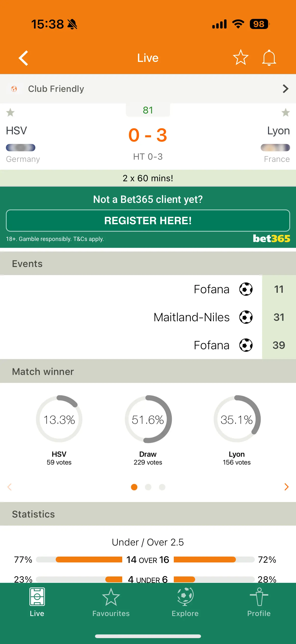
Task: Add match to favourites with header star
Action: 241,57
